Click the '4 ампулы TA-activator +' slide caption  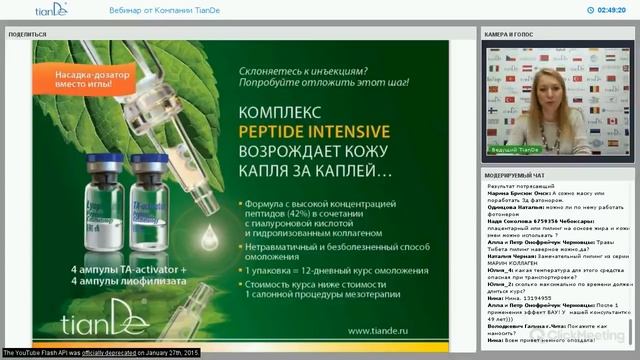coord(129,270)
